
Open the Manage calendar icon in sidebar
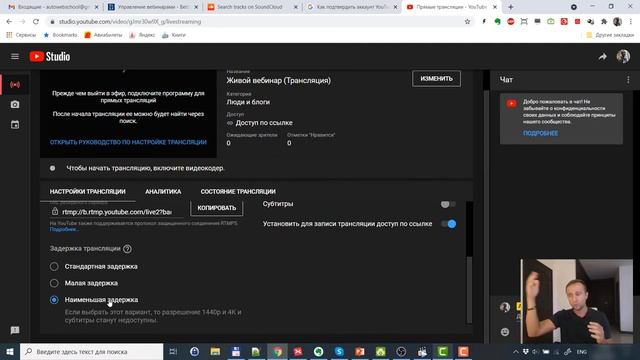(x=15, y=124)
